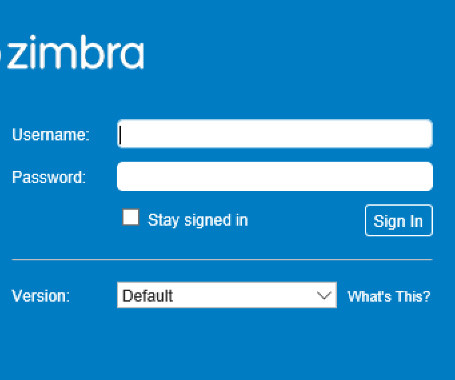The width and height of the screenshot is (455, 380).
Task: Open the What's This? link
Action: pyautogui.click(x=389, y=296)
